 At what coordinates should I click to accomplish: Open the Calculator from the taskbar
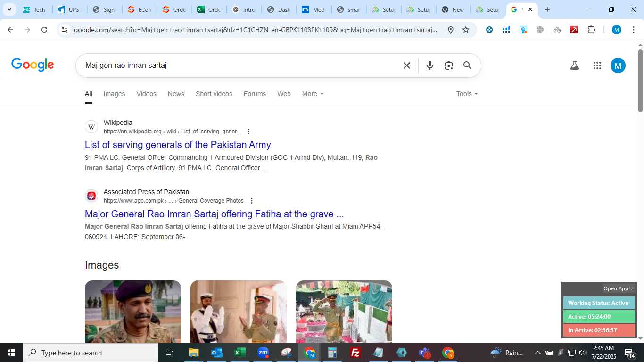pos(332,353)
